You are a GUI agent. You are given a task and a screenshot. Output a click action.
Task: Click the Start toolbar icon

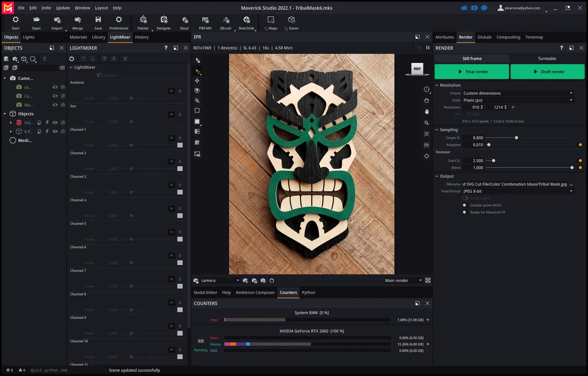(16, 22)
